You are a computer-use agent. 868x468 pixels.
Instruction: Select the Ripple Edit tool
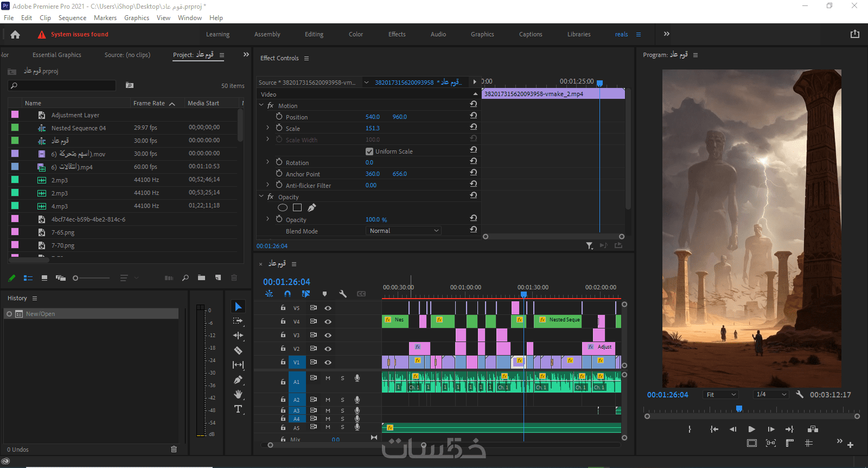point(238,336)
